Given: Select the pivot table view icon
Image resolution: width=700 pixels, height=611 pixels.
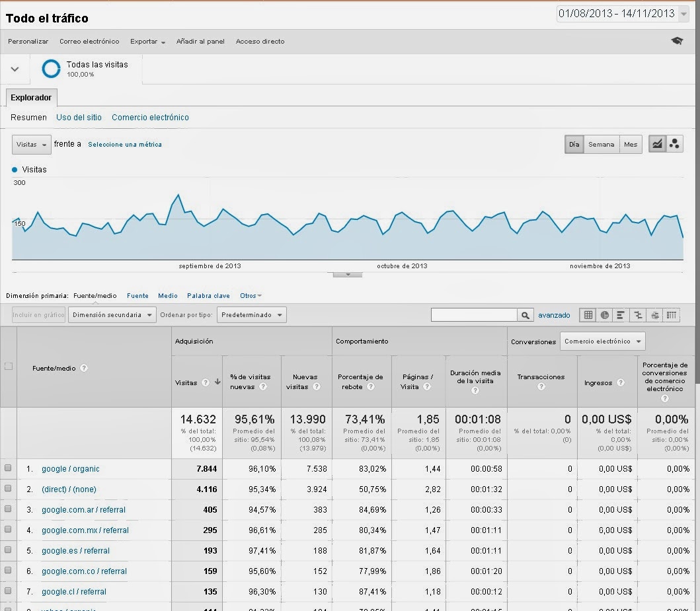Looking at the screenshot, I should (672, 315).
